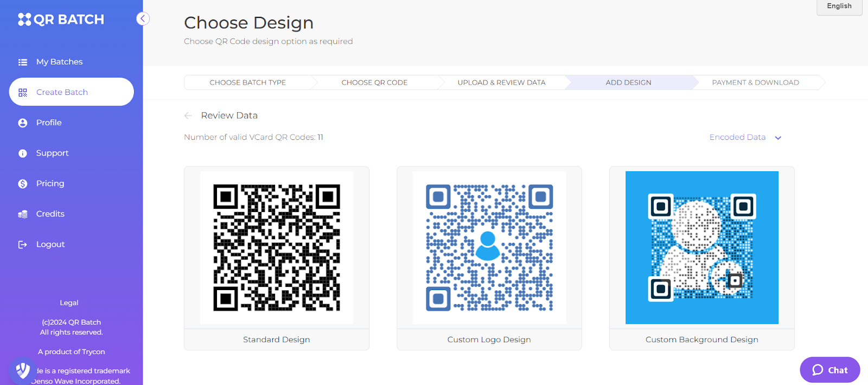Screen dimensions: 868x385
Task: Select the blue Custom Logo QR thumbnail
Action: (489, 248)
